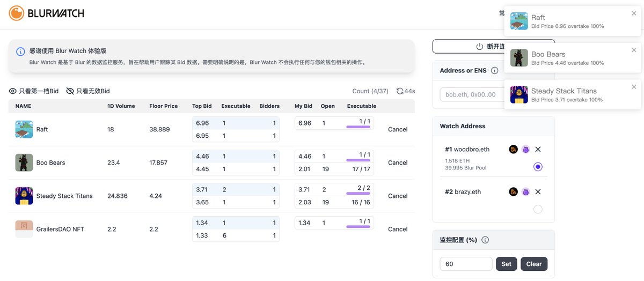Sort by the NAME column header

[23, 106]
